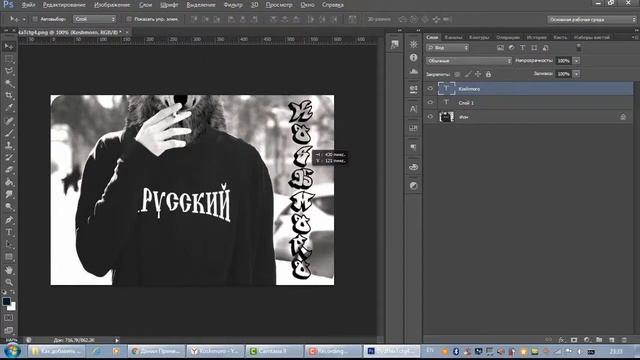Select the Crop tool
This screenshot has width=640, height=360.
coord(9,96)
